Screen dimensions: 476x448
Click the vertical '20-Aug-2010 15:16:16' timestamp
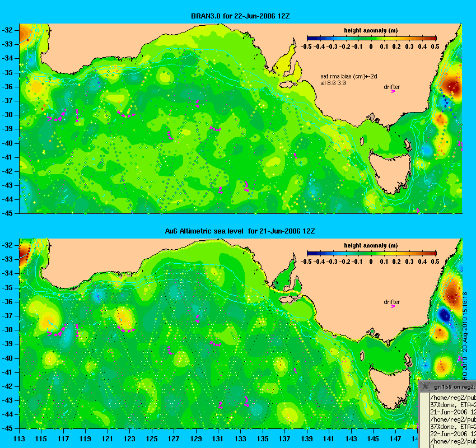point(465,322)
